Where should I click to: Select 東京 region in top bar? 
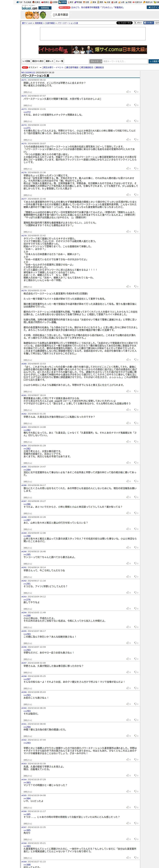coord(70,2)
